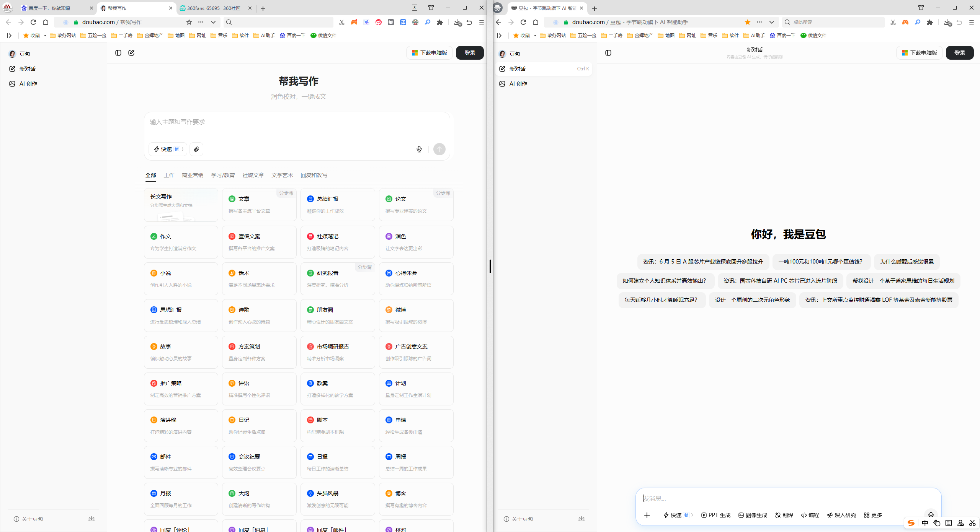This screenshot has height=532, width=980.
Task: Open the extensions puzzle icon in 帮我写作 browser
Action: 440,22
